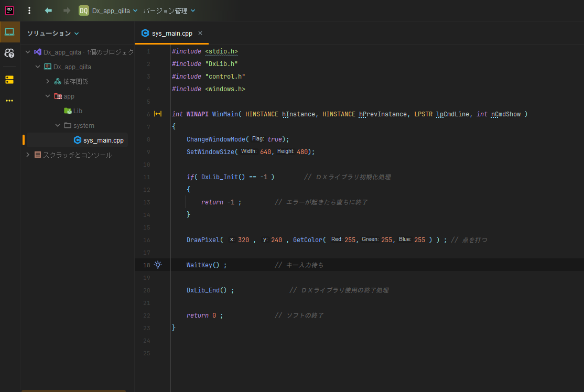Click the underlined stdio.h include link

coord(221,51)
